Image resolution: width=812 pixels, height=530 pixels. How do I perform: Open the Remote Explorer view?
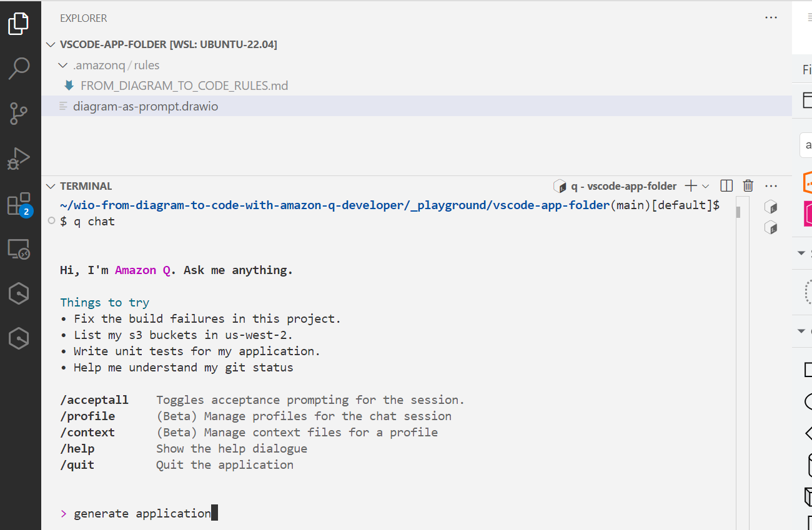pos(19,249)
